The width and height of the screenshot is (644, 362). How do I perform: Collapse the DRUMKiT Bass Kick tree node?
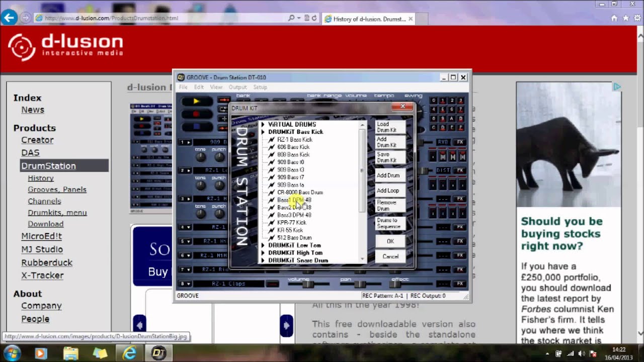[263, 132]
